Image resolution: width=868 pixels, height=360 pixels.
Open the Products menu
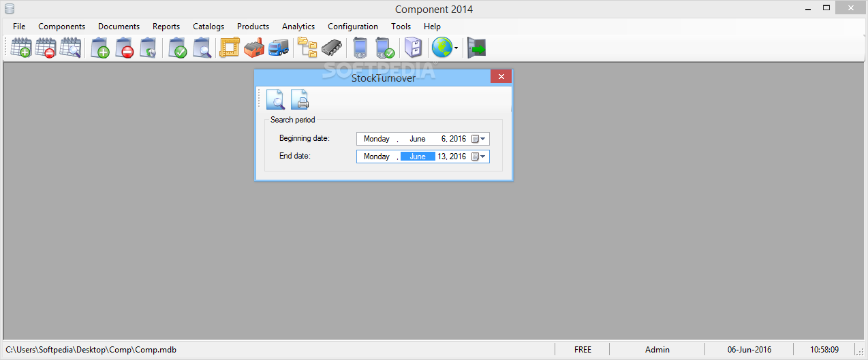pyautogui.click(x=253, y=27)
